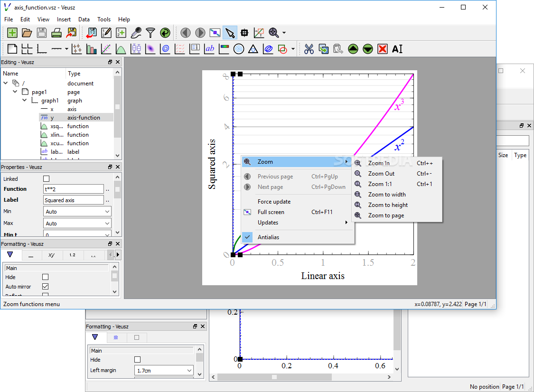Click the create new dataset icon
This screenshot has width=534, height=392.
coord(121,33)
